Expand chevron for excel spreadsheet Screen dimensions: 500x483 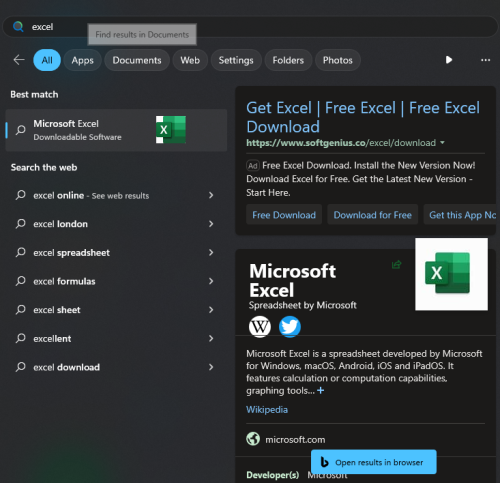211,253
